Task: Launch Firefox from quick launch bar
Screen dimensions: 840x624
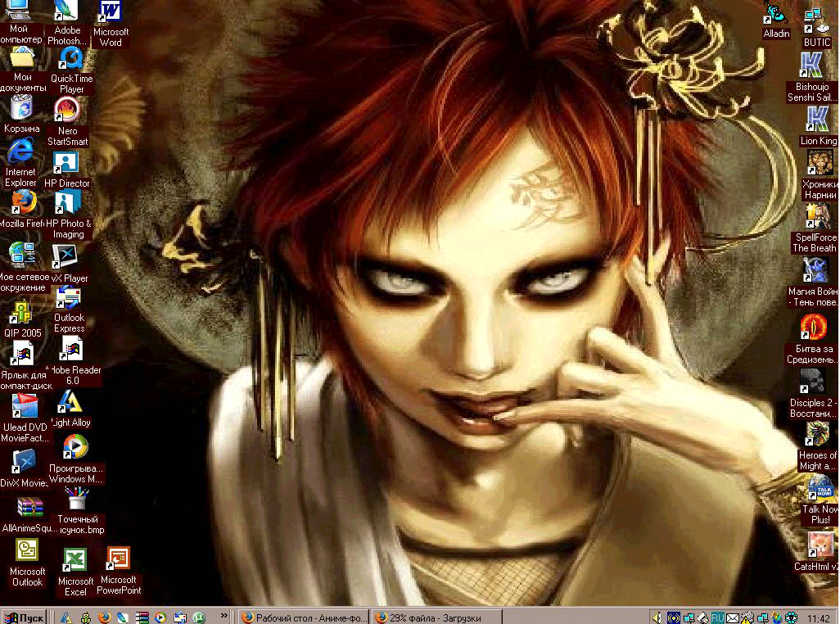Action: click(105, 617)
